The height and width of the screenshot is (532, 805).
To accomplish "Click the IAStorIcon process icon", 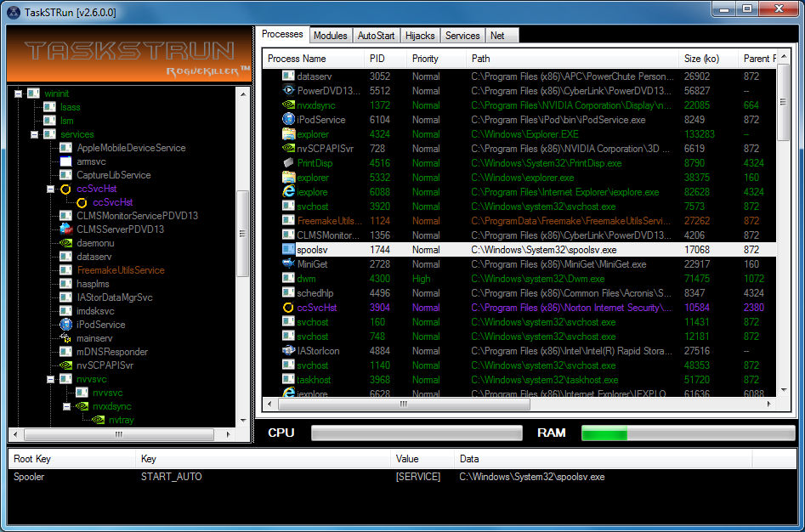I will pos(288,350).
